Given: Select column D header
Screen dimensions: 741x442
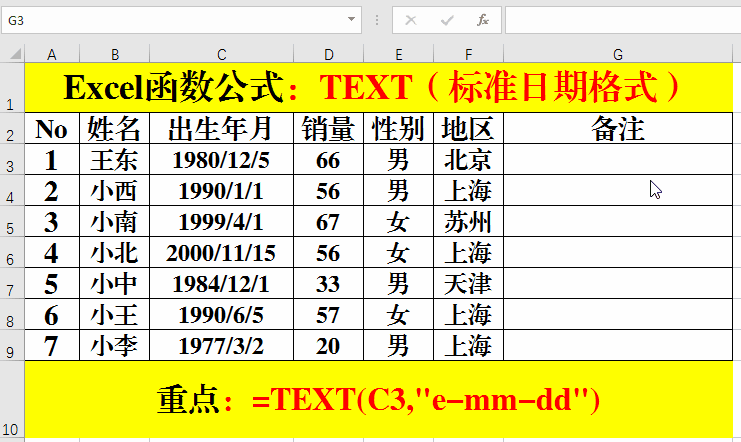Looking at the screenshot, I should tap(328, 54).
